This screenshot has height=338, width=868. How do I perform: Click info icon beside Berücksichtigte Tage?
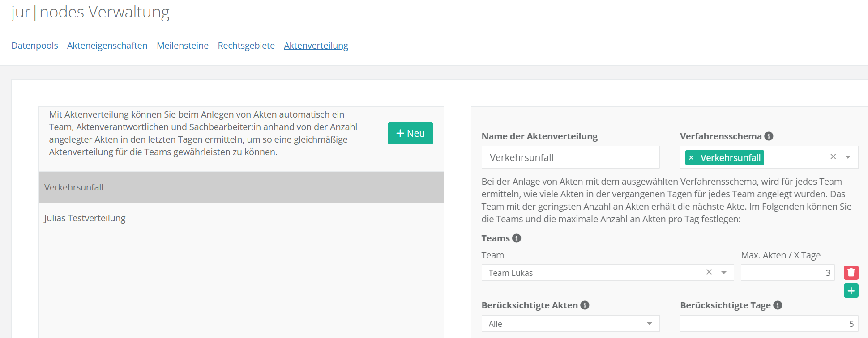[778, 305]
